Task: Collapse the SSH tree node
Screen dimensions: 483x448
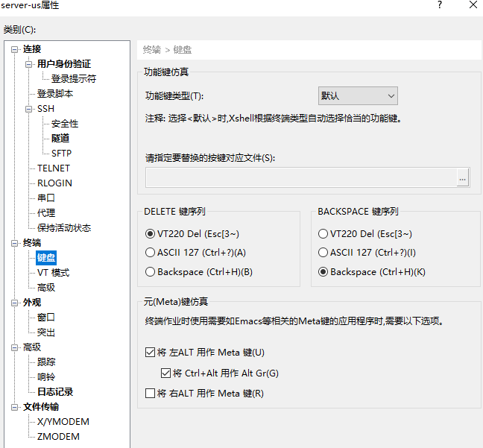Action: (x=29, y=109)
